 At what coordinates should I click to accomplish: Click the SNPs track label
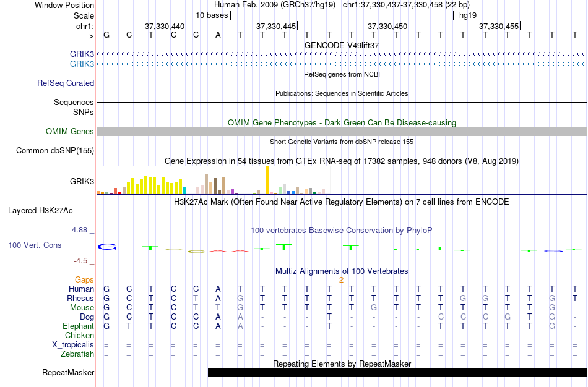pyautogui.click(x=84, y=112)
